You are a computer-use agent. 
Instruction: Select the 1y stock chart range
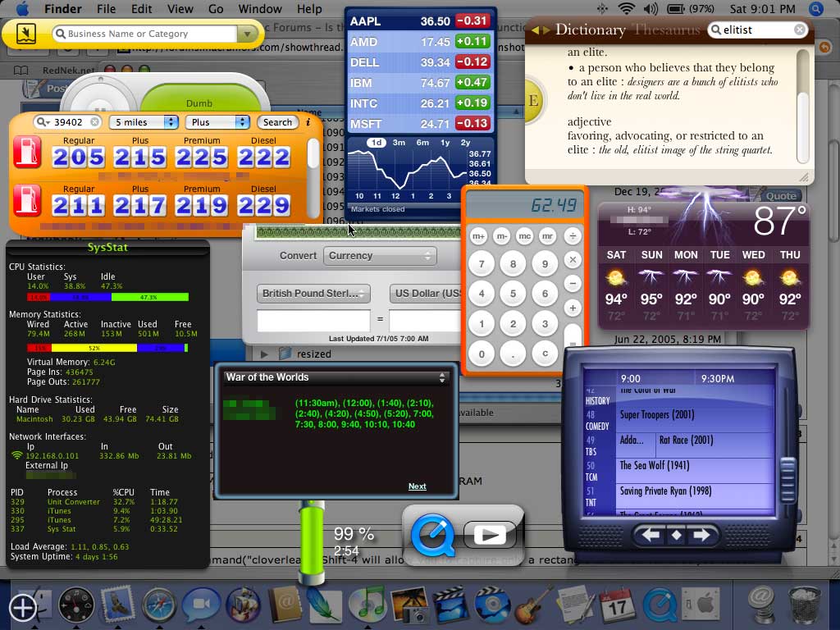[445, 143]
